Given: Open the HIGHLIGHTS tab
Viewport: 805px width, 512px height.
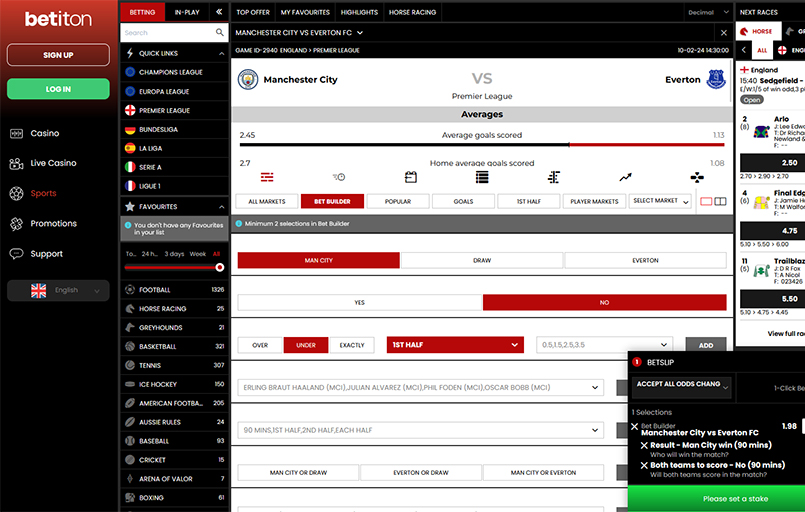Looking at the screenshot, I should coord(359,12).
